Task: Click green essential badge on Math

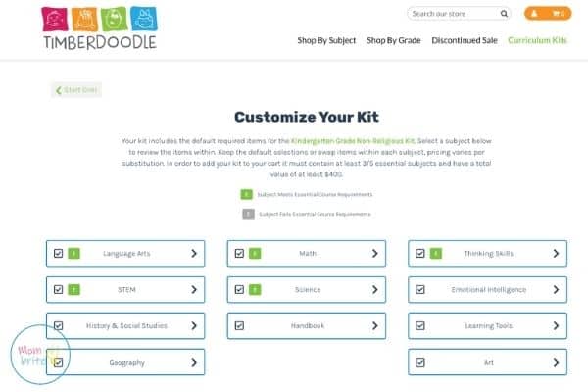Action: (x=255, y=254)
